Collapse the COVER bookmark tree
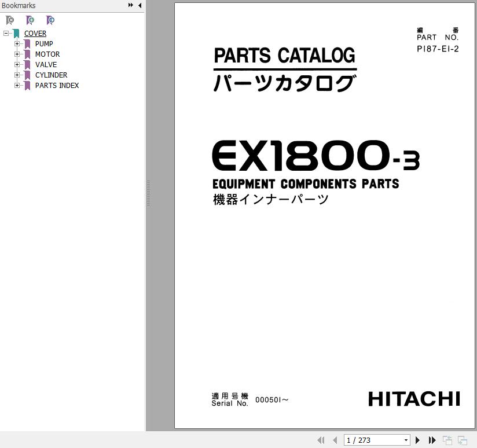This screenshot has width=477, height=448. click(x=6, y=33)
